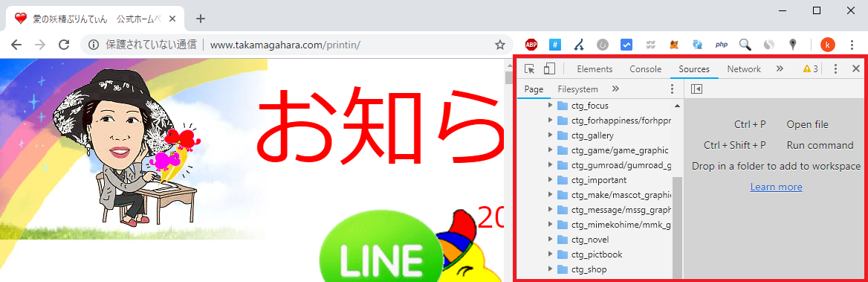Open the php extension icon
The width and height of the screenshot is (868, 282).
coord(722,45)
